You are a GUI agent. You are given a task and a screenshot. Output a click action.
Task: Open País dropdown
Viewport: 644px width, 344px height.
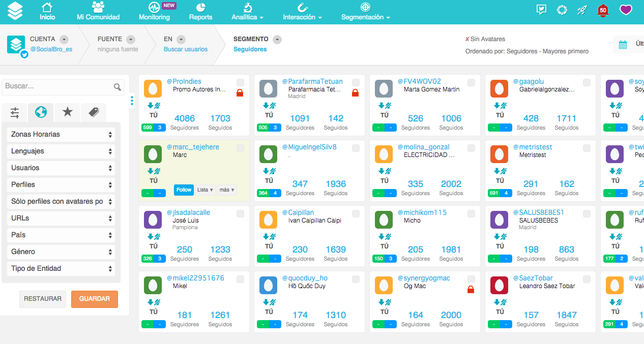(61, 235)
